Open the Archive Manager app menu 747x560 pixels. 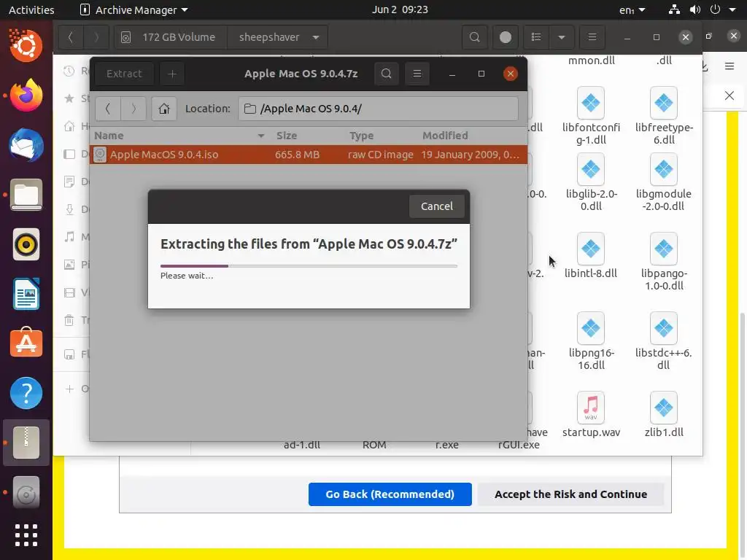134,9
